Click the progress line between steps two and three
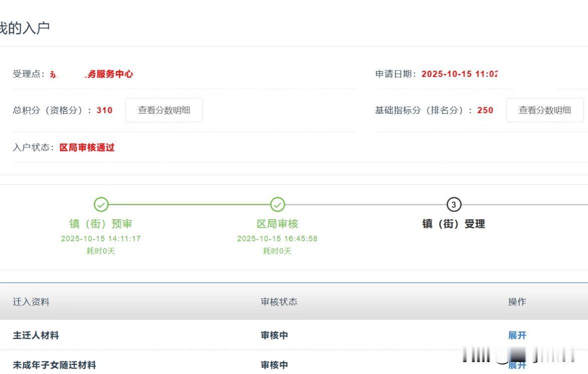Viewport: 588px width, 374px height. tap(366, 204)
